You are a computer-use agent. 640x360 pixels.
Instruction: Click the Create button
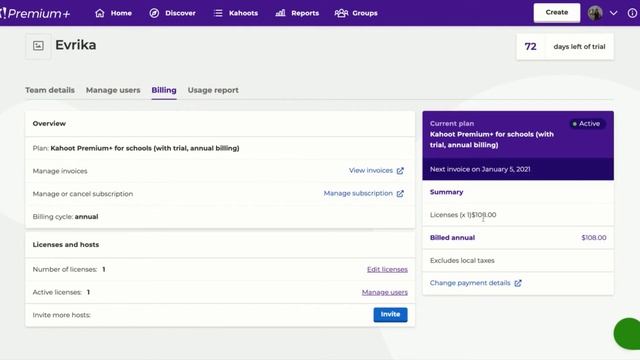pos(557,13)
